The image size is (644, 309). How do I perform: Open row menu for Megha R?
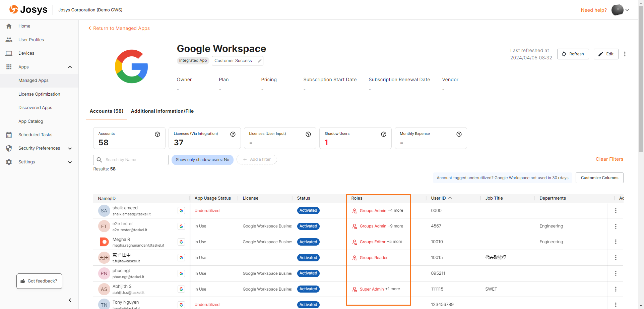tap(616, 242)
